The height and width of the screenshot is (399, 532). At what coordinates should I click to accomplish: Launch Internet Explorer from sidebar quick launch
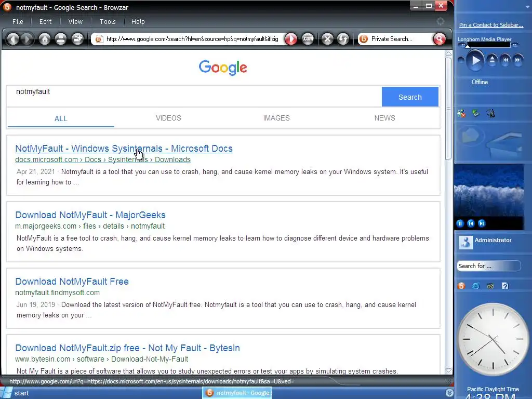pos(476,286)
